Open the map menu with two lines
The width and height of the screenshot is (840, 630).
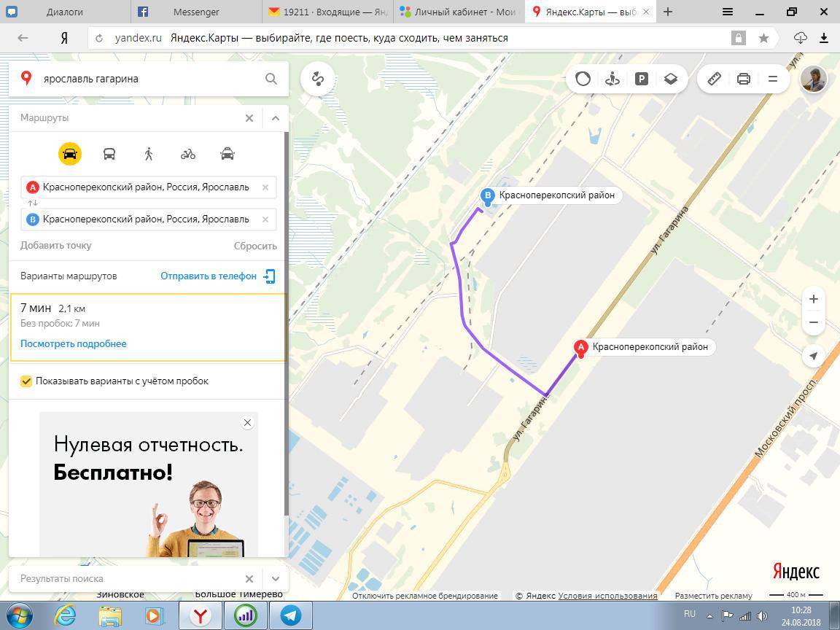[772, 79]
